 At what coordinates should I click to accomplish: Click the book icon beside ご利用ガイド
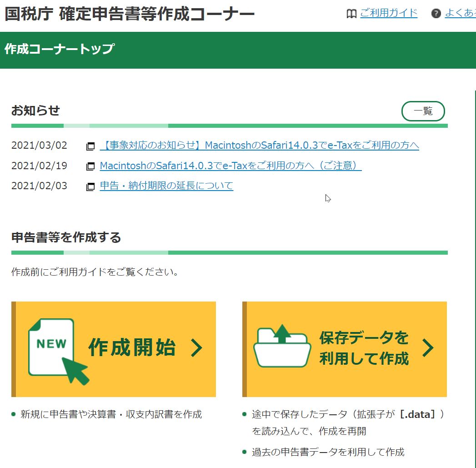click(351, 14)
